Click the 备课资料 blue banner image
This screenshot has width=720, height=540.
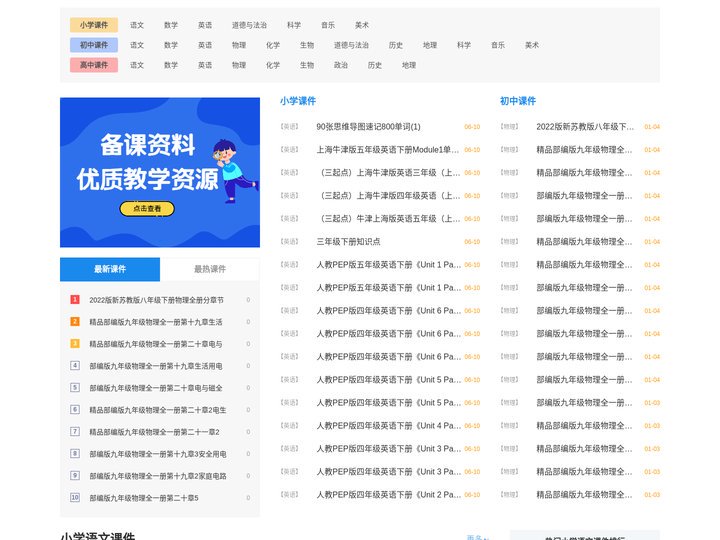[x=160, y=172]
